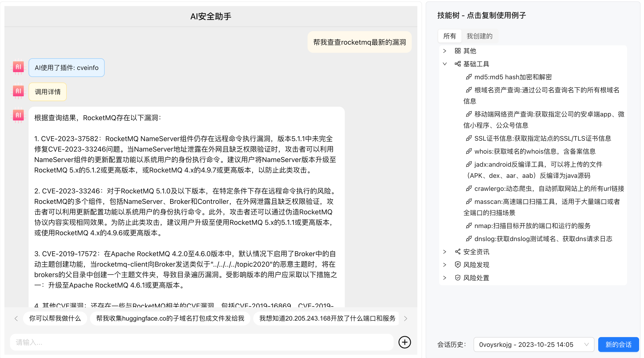The image size is (644, 358).
Task: Start a 新的会话 conversation
Action: (x=618, y=345)
